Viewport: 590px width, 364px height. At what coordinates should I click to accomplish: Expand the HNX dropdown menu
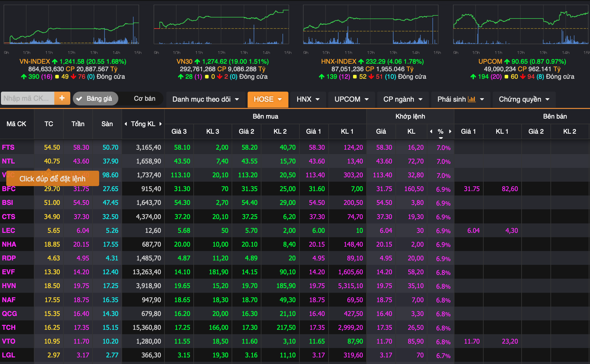click(308, 99)
